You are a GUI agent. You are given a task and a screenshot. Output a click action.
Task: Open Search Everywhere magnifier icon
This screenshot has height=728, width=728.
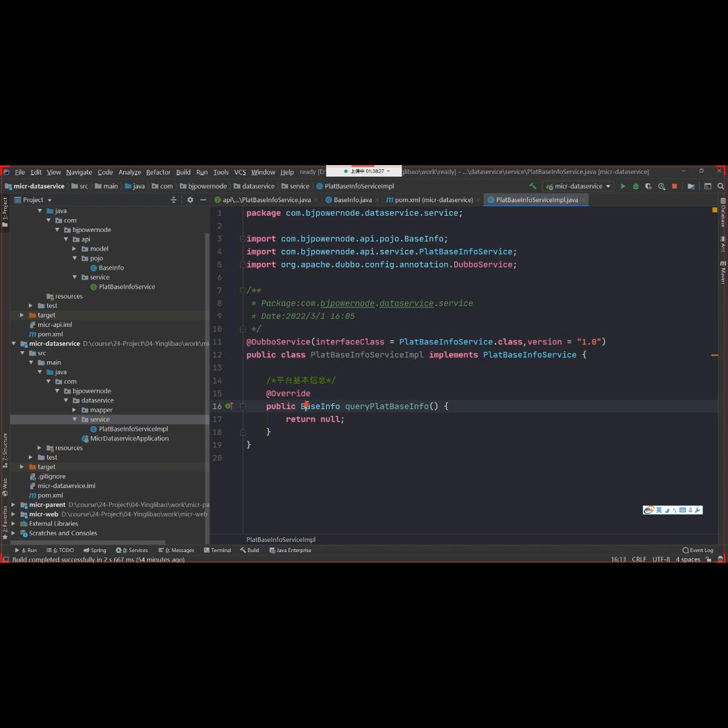click(x=721, y=187)
